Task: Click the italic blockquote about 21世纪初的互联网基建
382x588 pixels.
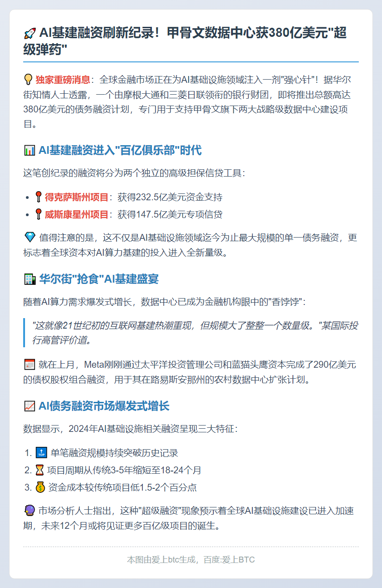Action: click(x=195, y=333)
